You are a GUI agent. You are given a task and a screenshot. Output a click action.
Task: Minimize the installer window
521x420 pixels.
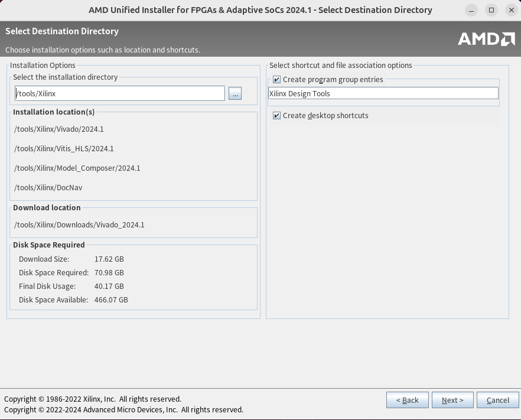(471, 10)
